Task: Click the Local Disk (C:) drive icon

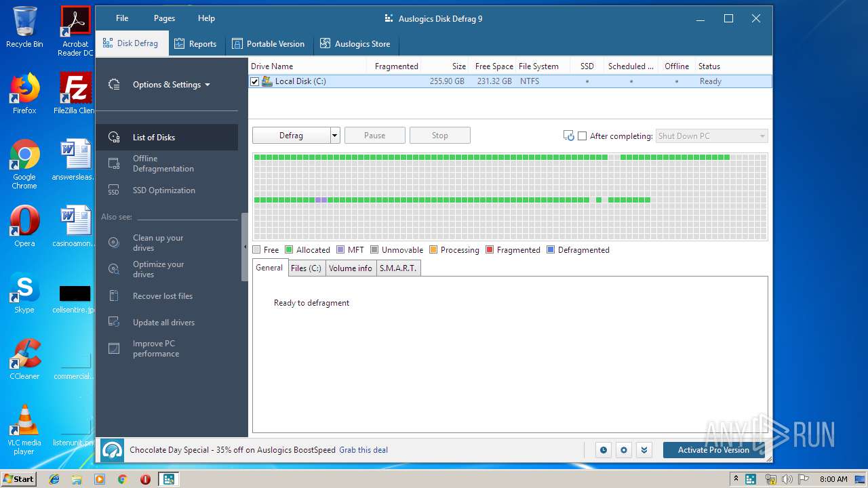Action: coord(267,81)
